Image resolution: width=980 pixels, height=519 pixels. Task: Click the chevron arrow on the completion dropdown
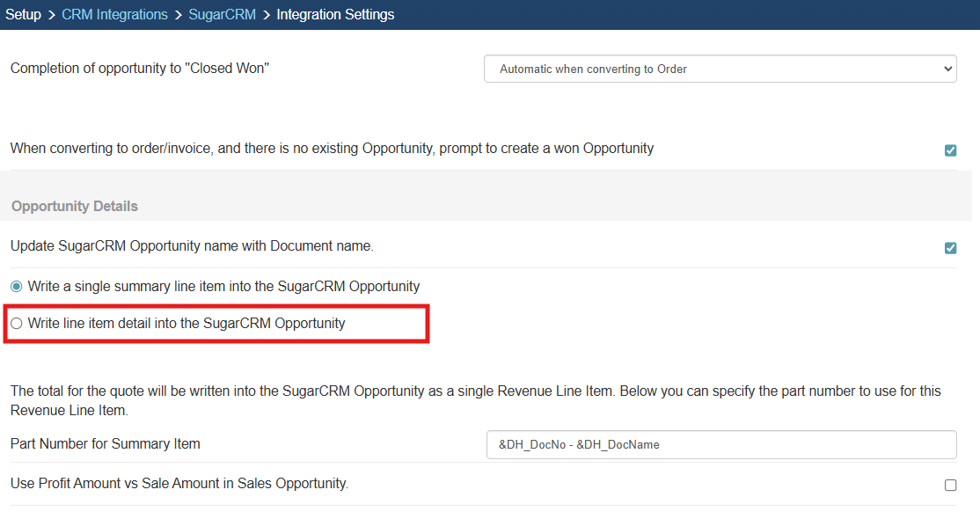coord(947,69)
